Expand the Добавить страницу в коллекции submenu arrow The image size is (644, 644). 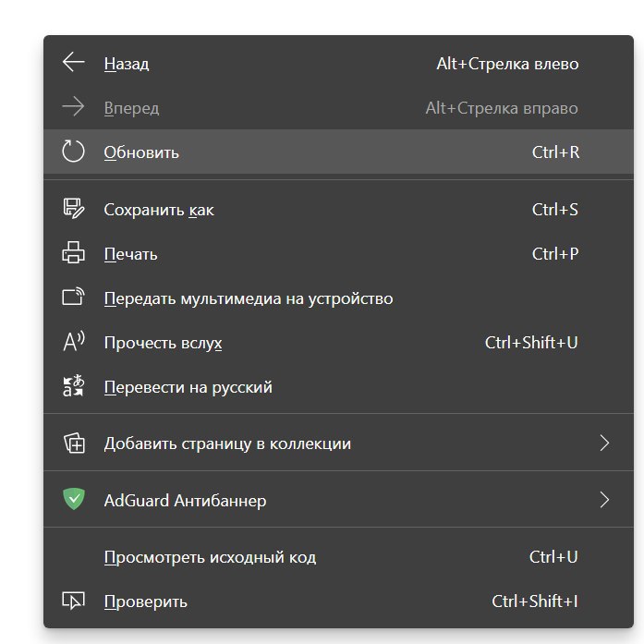(604, 443)
